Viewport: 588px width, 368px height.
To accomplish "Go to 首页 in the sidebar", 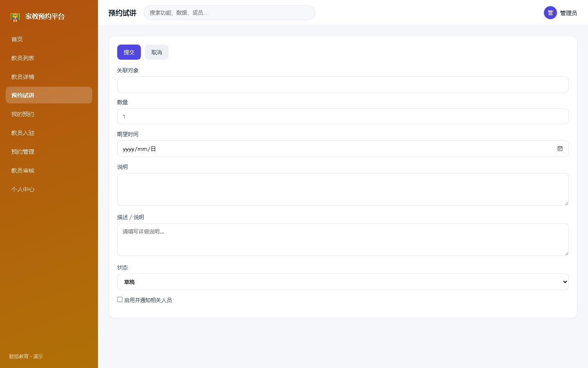I will point(49,39).
